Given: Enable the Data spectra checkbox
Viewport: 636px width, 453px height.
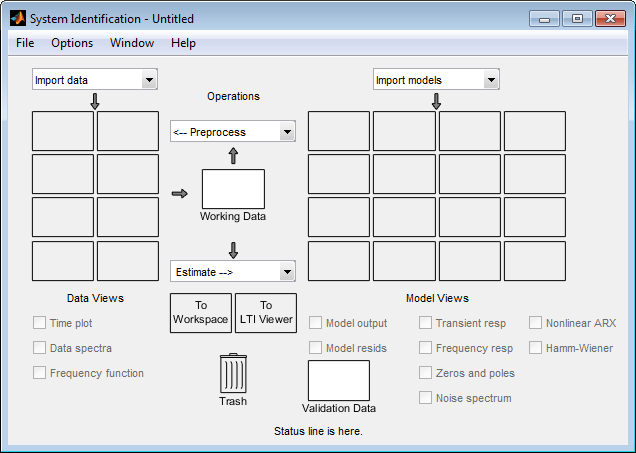Looking at the screenshot, I should click(x=39, y=348).
